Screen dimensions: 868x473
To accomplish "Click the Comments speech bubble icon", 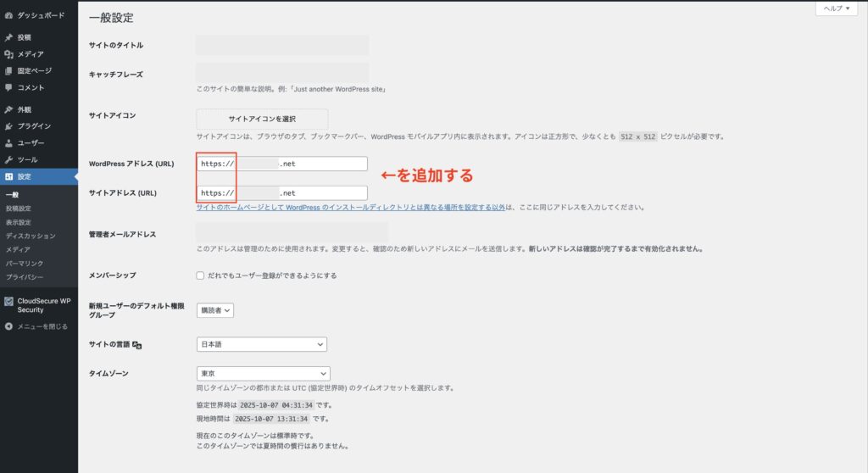I will click(8, 87).
